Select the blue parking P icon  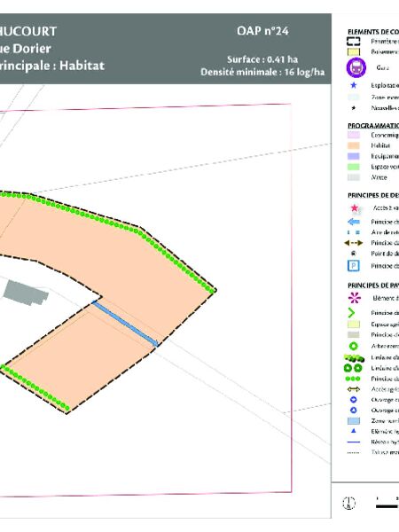[x=354, y=266]
